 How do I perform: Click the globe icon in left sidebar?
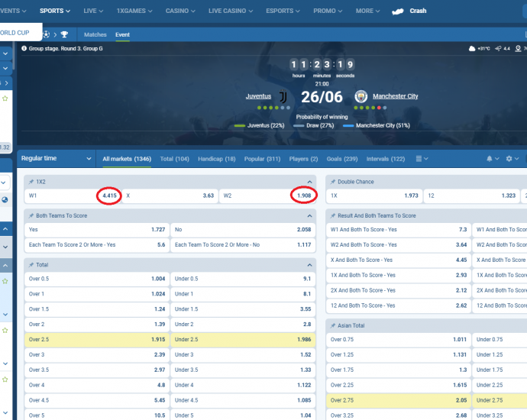click(5, 199)
